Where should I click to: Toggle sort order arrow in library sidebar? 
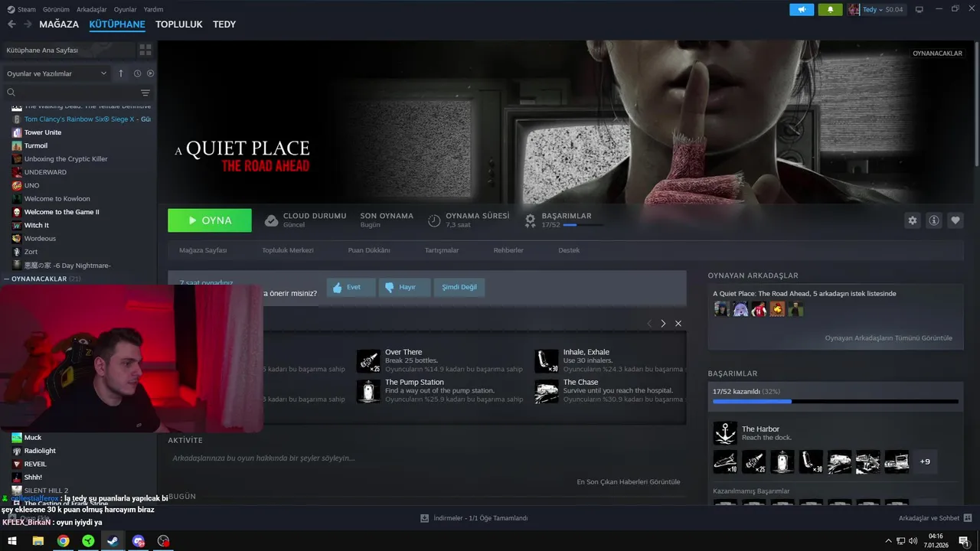point(120,73)
